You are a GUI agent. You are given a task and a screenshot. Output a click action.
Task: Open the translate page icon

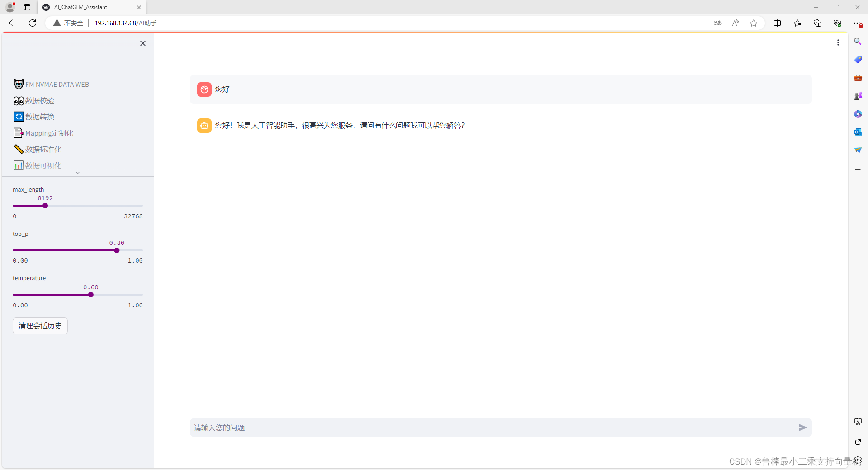point(717,23)
